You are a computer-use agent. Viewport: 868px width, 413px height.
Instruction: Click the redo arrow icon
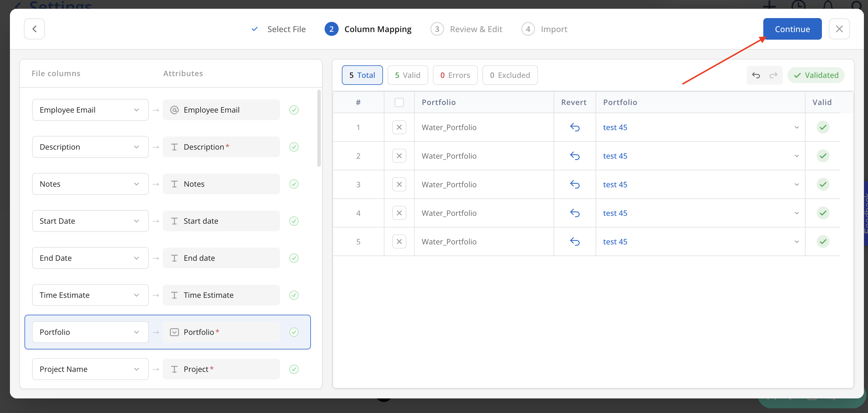pos(773,75)
